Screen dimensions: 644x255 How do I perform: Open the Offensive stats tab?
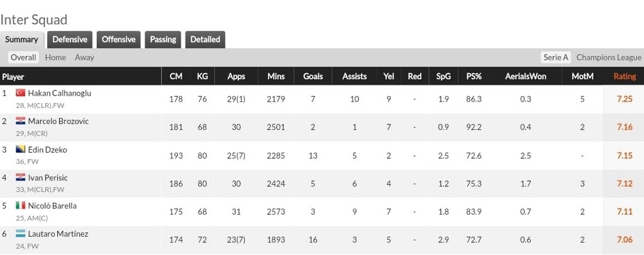pos(118,40)
